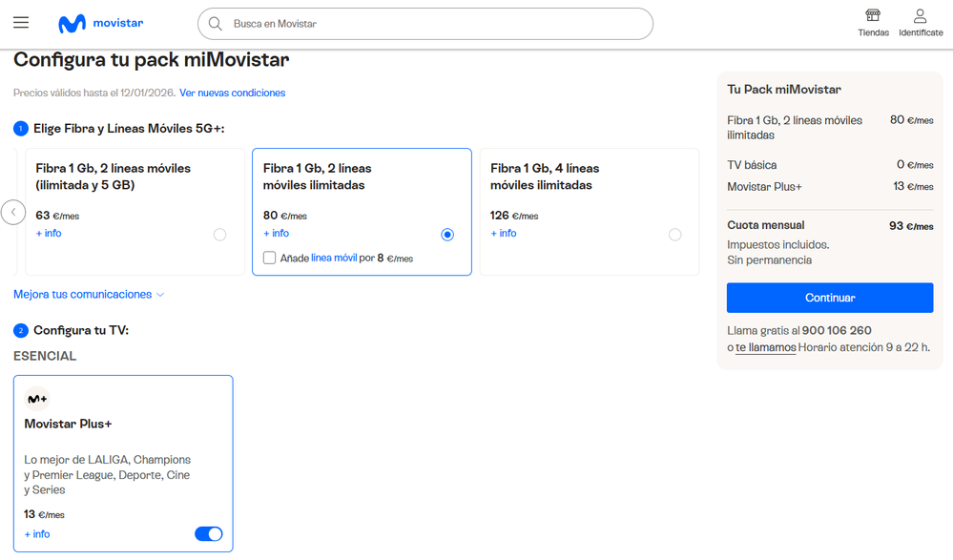Viewport: 953px width, 560px height.
Task: Disable the Movistar Plus+ toggle
Action: (x=209, y=534)
